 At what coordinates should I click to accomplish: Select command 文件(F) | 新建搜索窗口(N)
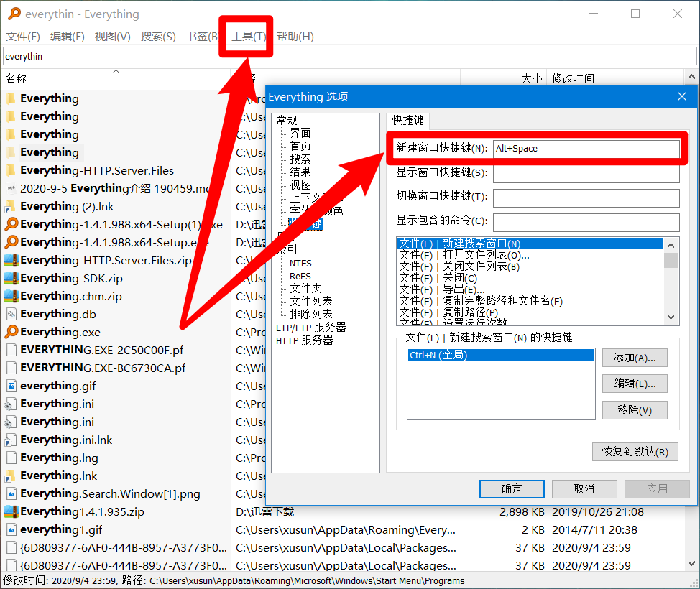530,244
